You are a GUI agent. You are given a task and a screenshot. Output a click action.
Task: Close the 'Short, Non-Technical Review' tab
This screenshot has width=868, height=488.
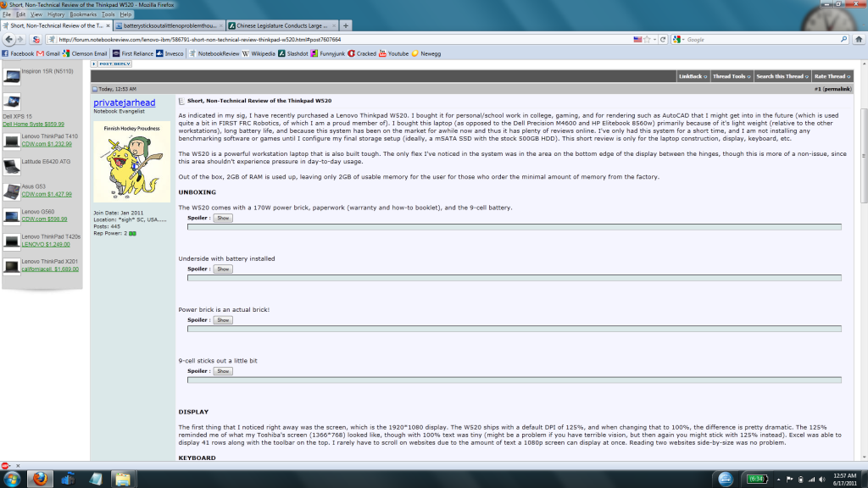108,25
